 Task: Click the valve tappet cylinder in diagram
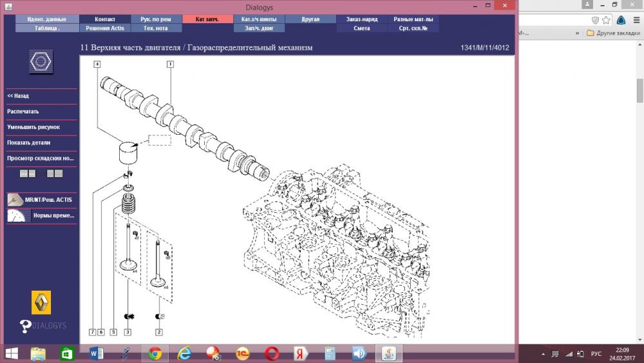[x=128, y=153]
